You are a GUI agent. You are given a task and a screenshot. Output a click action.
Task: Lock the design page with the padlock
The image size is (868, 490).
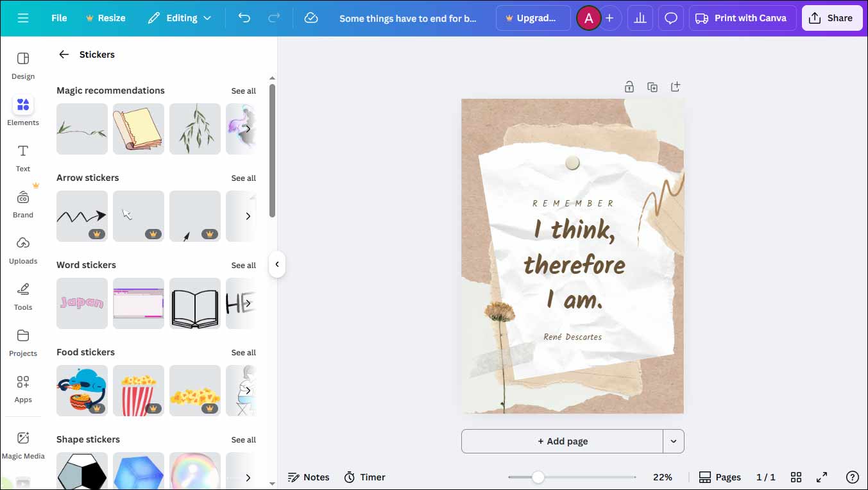(629, 86)
